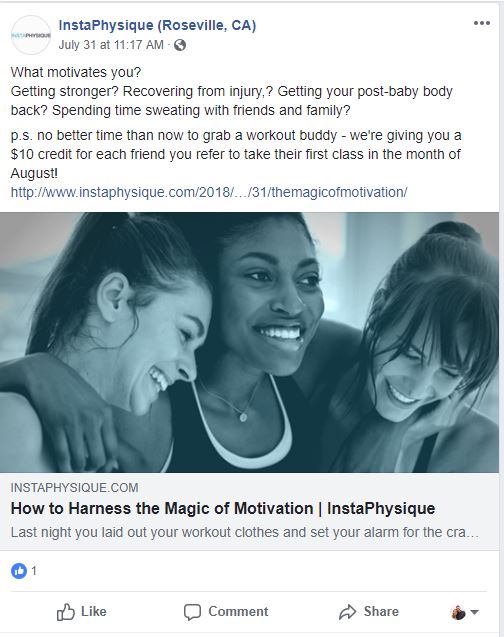Like the post using the Like label
The width and height of the screenshot is (504, 637).
[93, 611]
